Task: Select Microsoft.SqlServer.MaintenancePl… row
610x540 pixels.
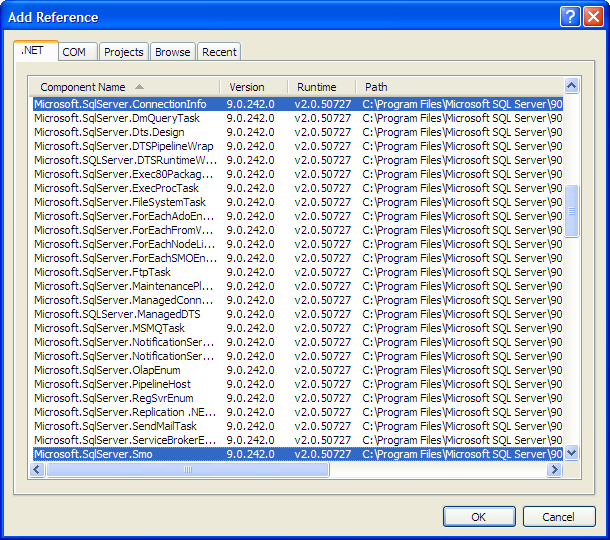Action: [298, 286]
